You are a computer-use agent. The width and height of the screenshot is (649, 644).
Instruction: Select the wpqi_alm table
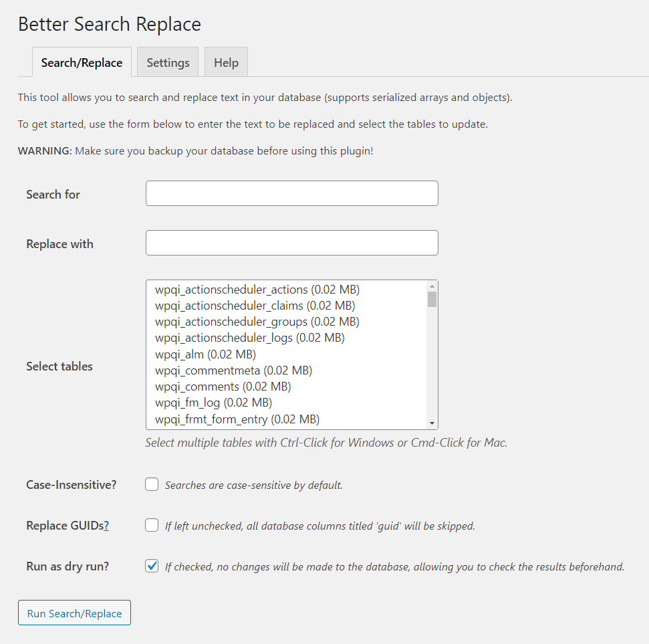[287, 354]
